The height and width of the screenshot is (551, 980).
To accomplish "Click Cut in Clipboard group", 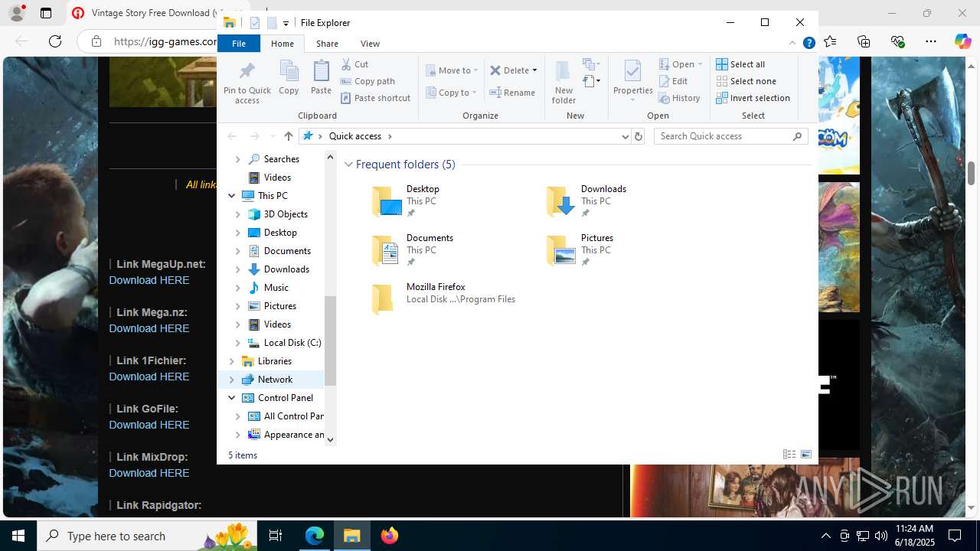I will 354,64.
